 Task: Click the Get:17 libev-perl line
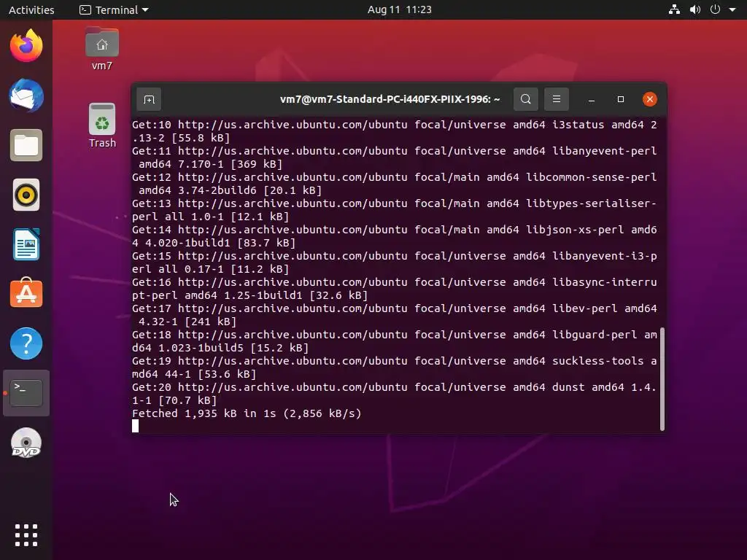395,315
